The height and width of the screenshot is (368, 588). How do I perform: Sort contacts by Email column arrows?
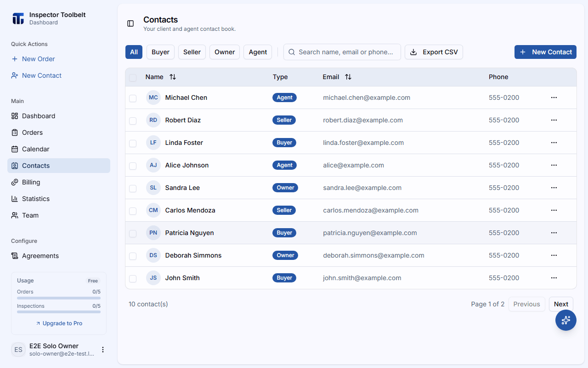pyautogui.click(x=348, y=77)
